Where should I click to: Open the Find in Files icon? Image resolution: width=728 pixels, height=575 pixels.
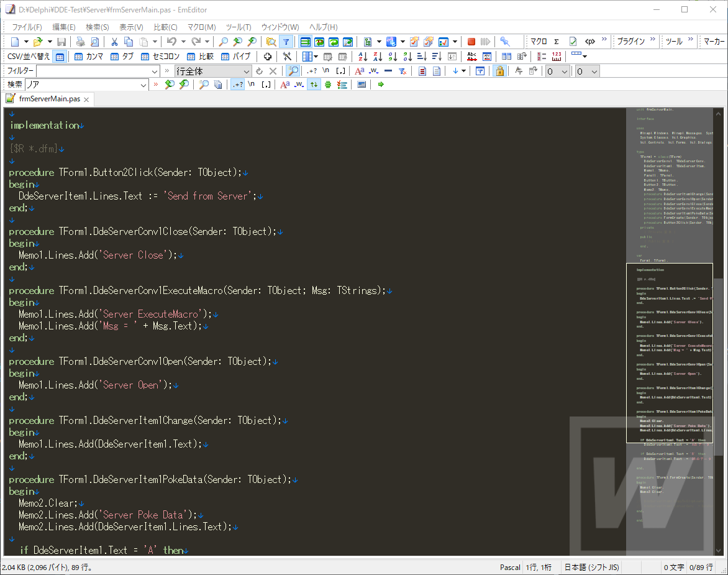click(271, 42)
